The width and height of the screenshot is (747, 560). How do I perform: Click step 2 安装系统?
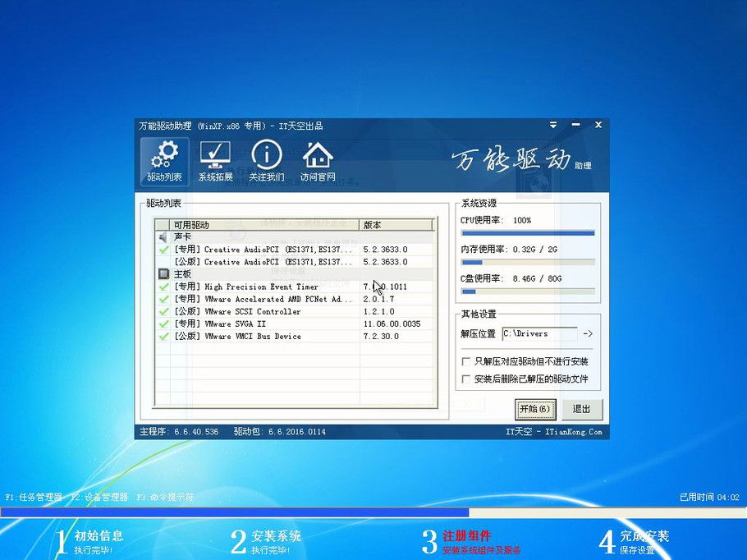coord(266,542)
